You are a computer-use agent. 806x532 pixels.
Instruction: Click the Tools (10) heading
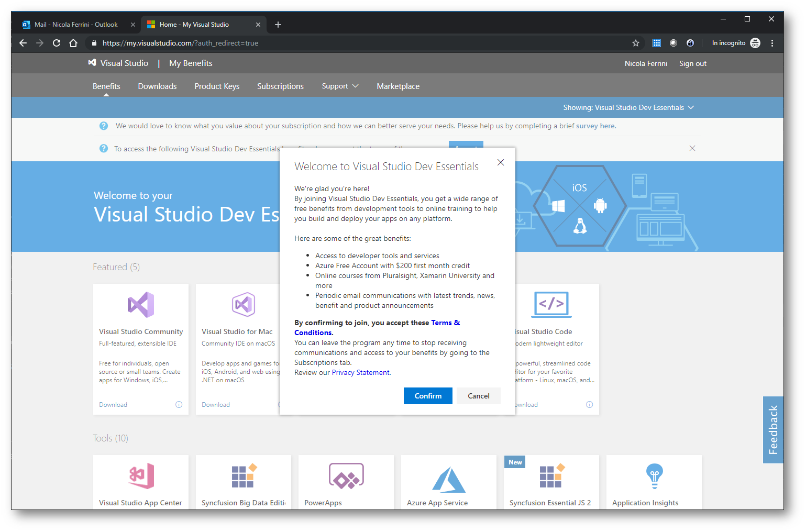point(111,438)
